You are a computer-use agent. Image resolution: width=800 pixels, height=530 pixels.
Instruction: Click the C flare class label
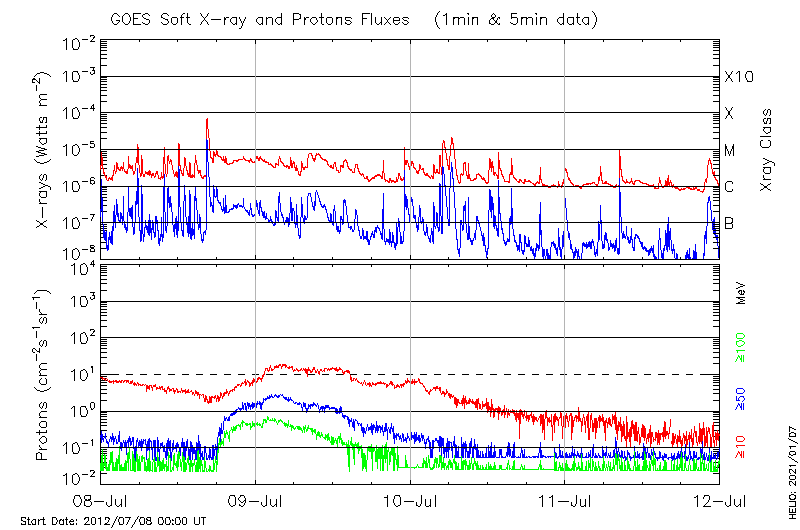click(x=729, y=187)
